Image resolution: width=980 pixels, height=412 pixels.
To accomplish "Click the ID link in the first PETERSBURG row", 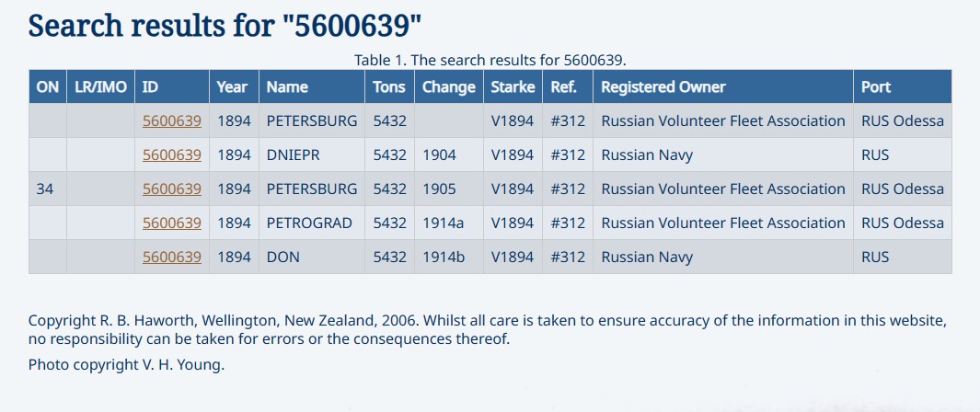I will [x=172, y=121].
